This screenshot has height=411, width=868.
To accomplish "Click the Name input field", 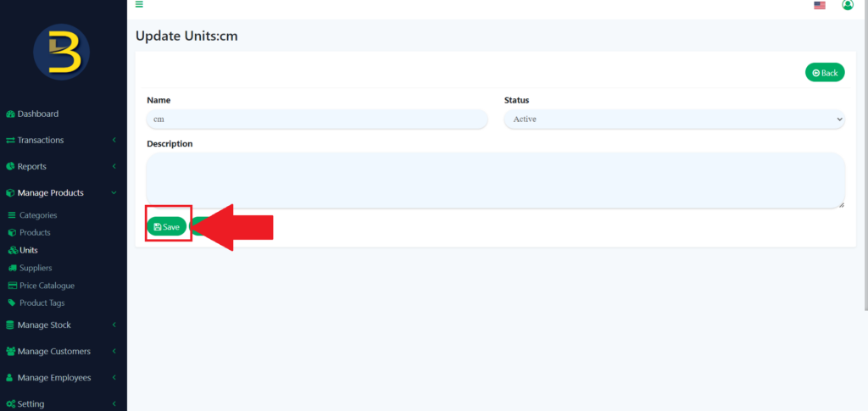I will (317, 119).
